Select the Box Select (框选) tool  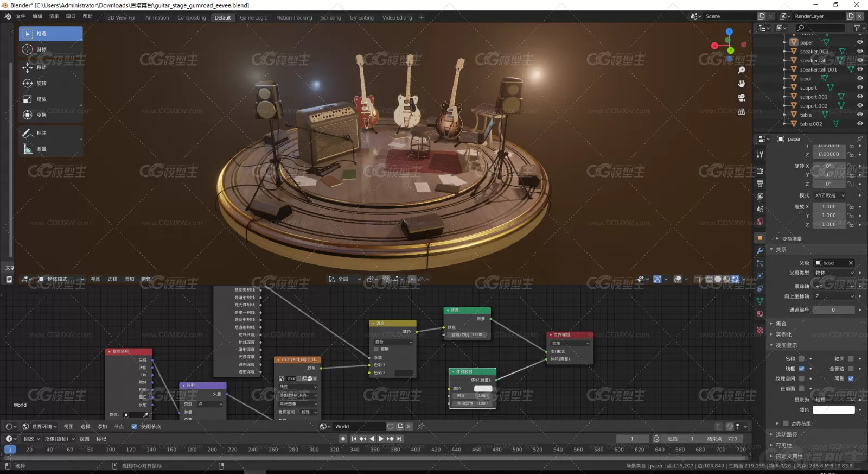pos(51,34)
